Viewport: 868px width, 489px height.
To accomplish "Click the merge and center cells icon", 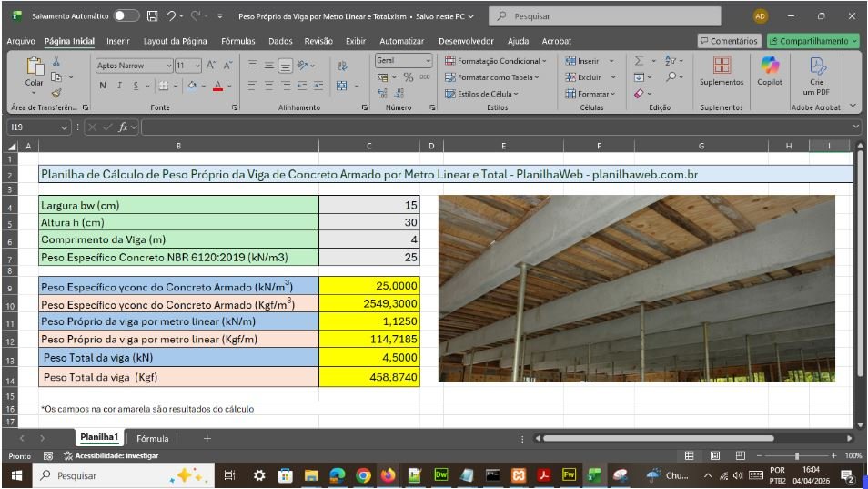I will (342, 86).
